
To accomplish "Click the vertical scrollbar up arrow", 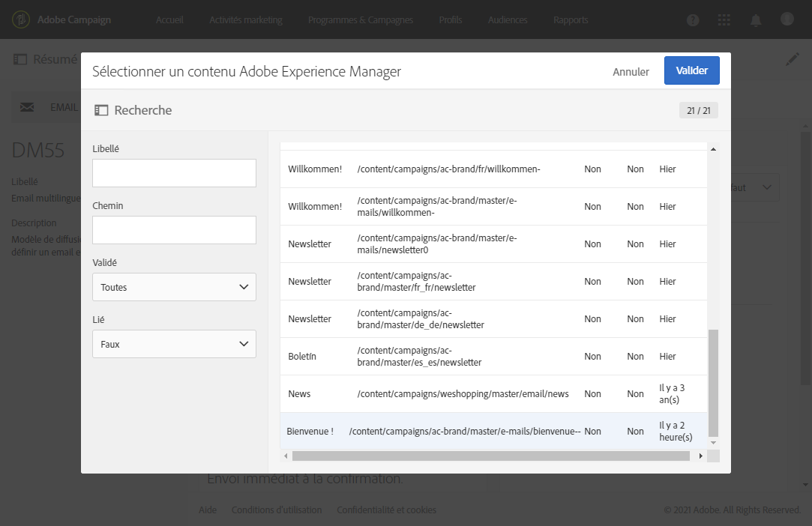I will pyautogui.click(x=713, y=150).
